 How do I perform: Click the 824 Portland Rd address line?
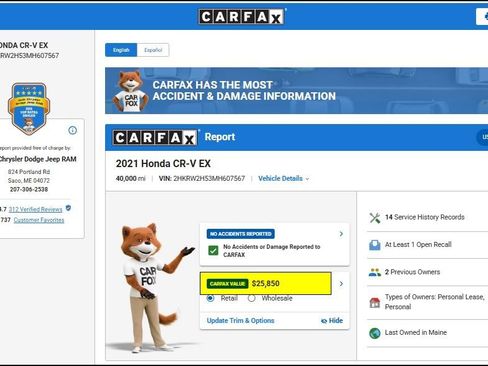click(29, 172)
